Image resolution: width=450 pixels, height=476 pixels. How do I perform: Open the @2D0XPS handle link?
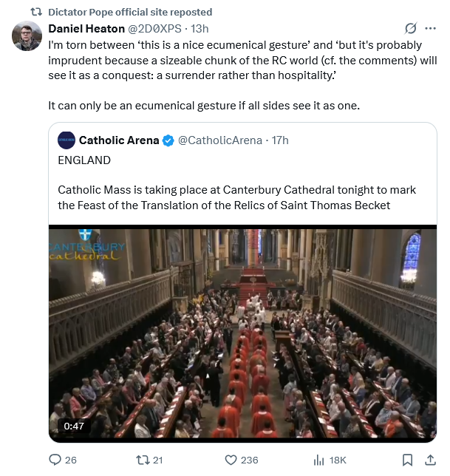tap(157, 29)
